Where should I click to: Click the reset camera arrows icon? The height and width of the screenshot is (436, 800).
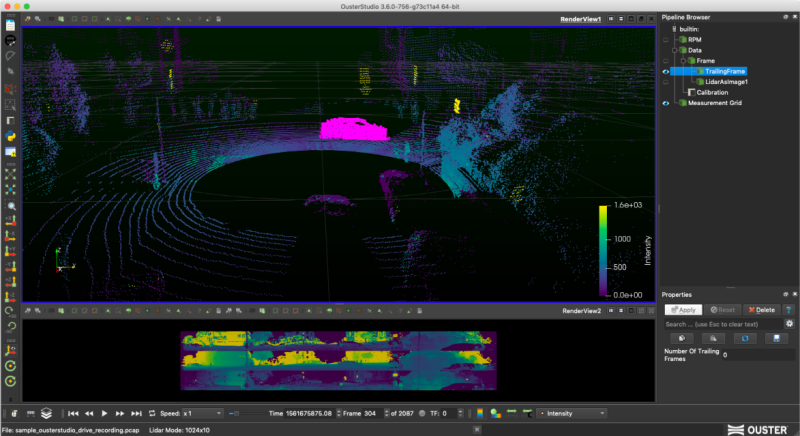click(10, 174)
